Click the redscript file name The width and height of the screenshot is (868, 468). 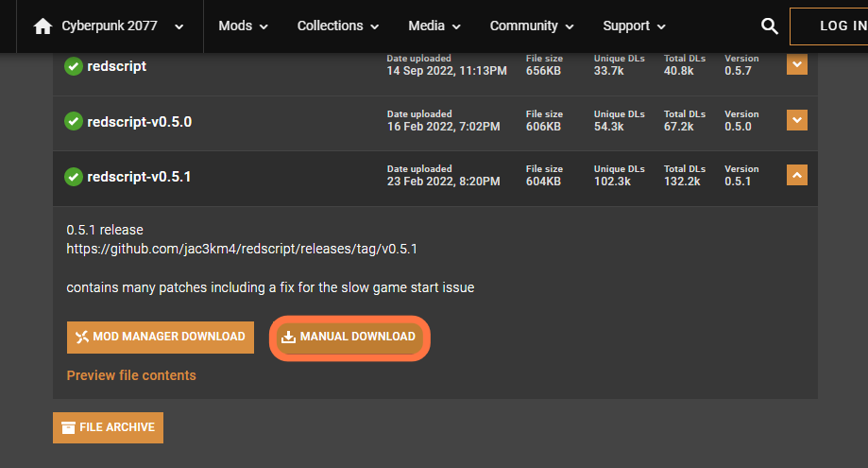click(x=117, y=66)
